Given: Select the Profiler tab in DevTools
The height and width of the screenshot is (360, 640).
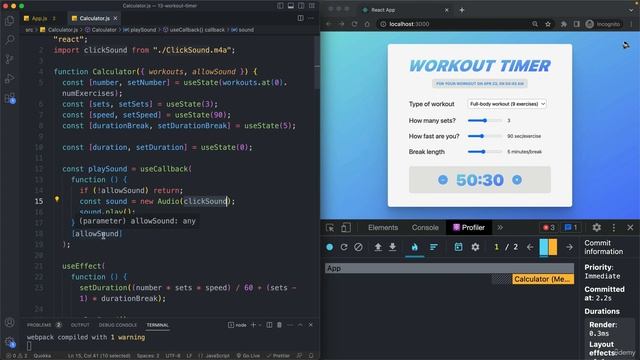Looking at the screenshot, I should pyautogui.click(x=469, y=227).
